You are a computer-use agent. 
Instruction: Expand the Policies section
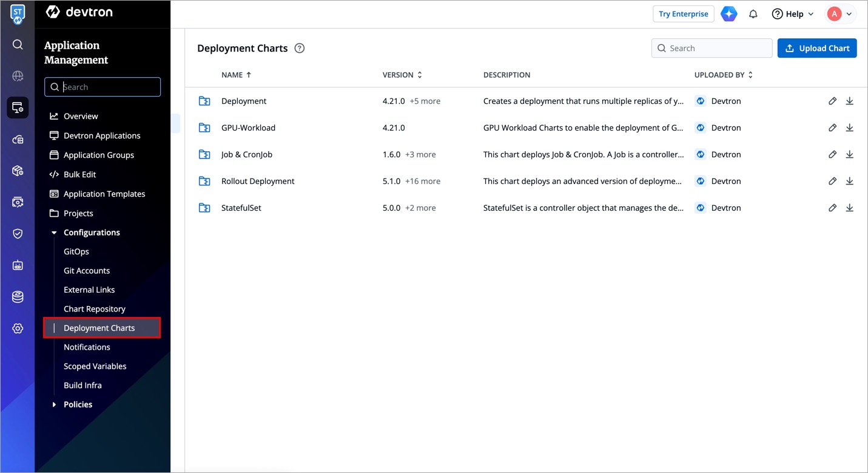(x=54, y=404)
